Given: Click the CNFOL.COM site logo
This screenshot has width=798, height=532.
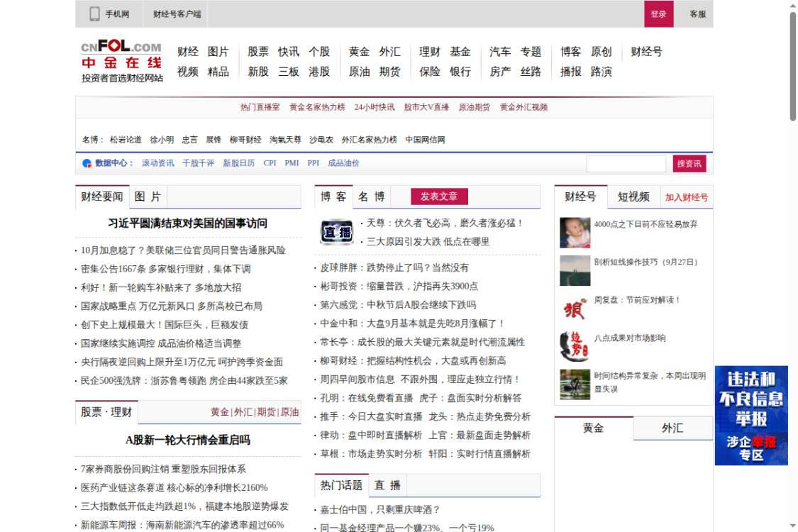Looking at the screenshot, I should tap(121, 60).
